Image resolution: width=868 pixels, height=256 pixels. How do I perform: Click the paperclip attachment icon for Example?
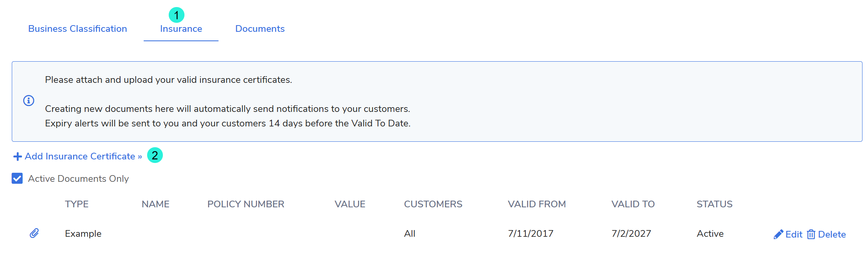34,233
